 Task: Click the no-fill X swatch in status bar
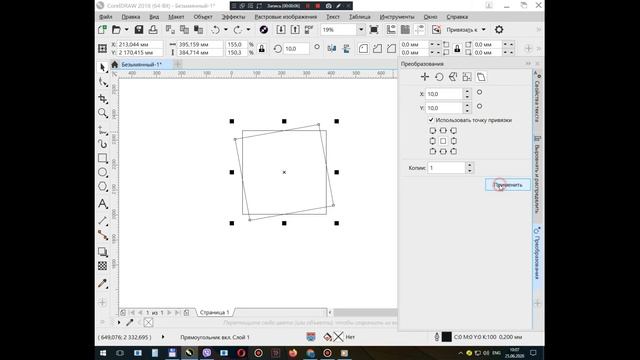[x=338, y=337]
